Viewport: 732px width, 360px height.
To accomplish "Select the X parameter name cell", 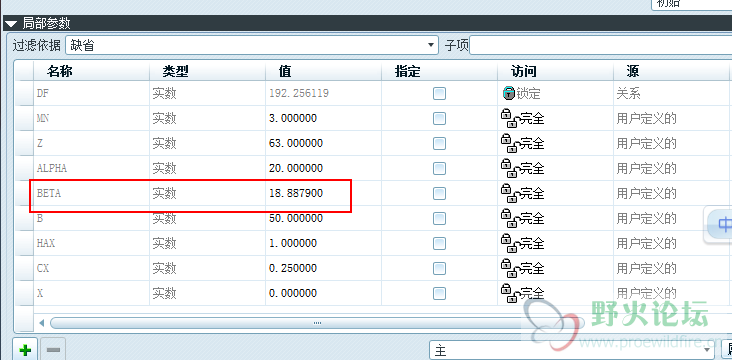I will coord(92,293).
